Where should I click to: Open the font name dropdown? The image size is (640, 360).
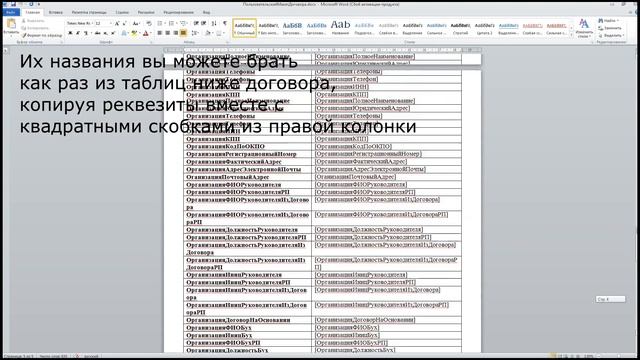click(x=91, y=24)
